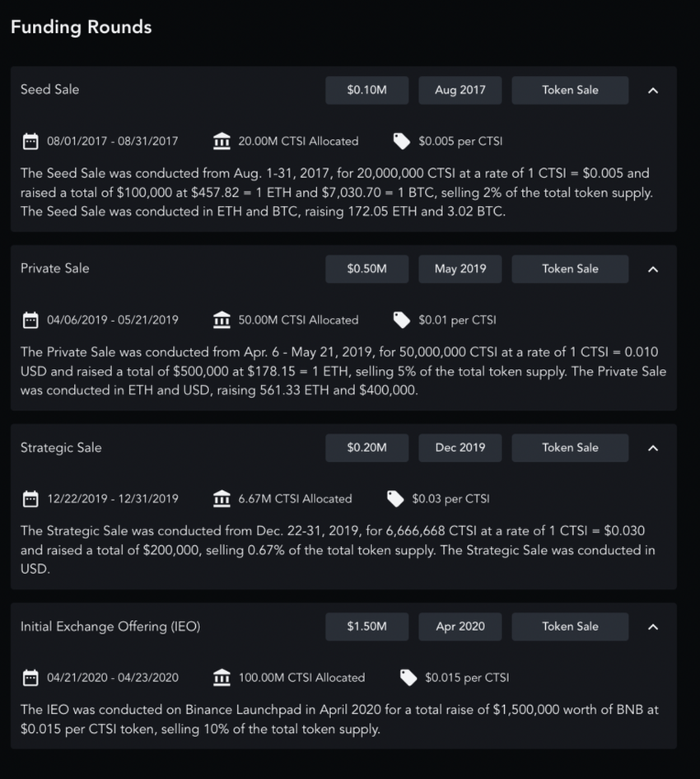The height and width of the screenshot is (779, 700).
Task: Click the $0.10M amount badge
Action: tap(366, 91)
